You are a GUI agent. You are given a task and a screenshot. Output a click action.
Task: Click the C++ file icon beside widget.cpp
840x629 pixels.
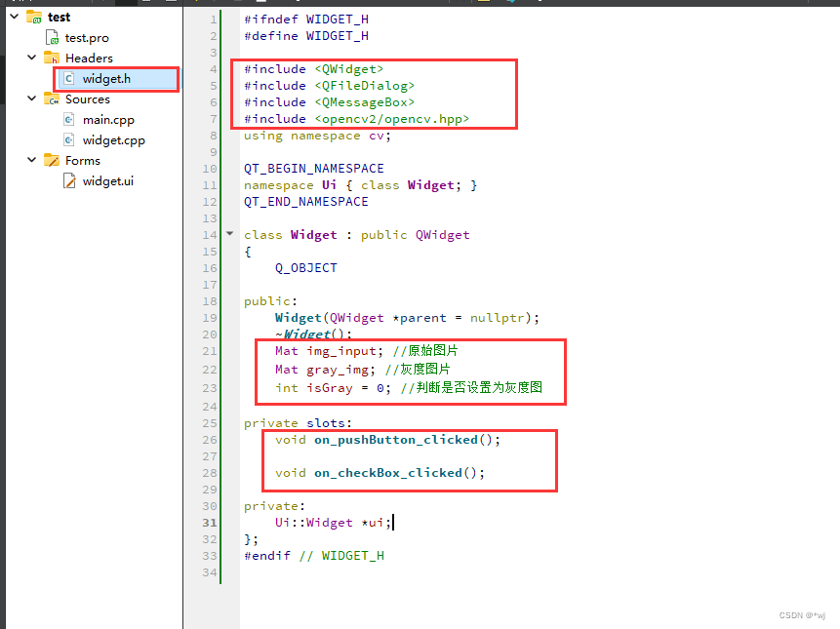tap(69, 139)
